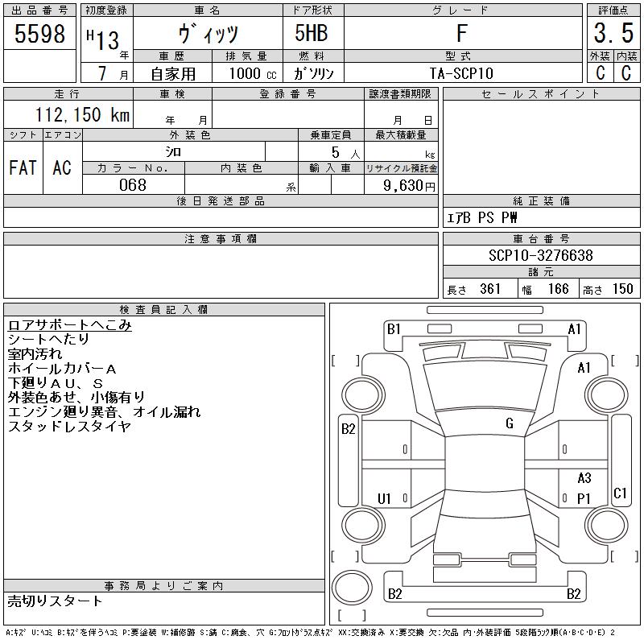Click the C rating under 外装
644x644 pixels.
pos(600,73)
